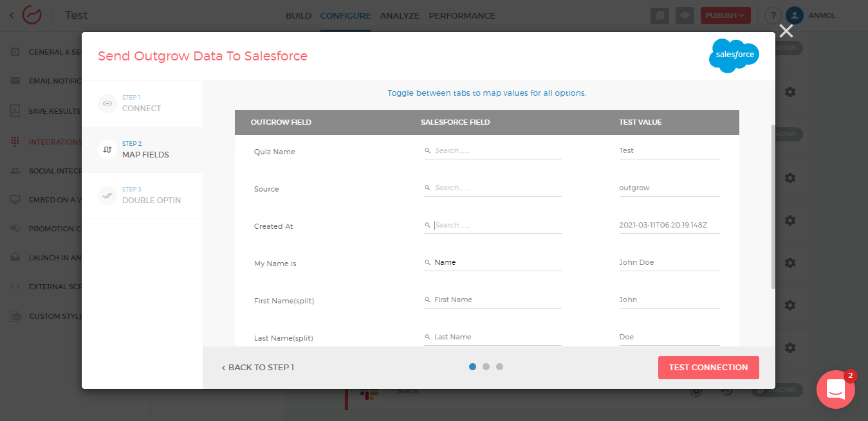Edit the Created At timestamp test value

tap(669, 226)
